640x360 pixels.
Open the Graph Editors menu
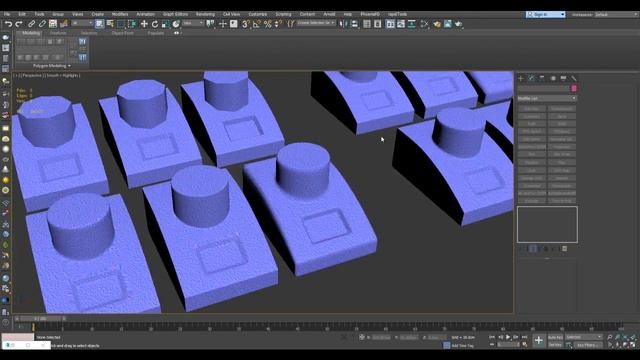176,14
